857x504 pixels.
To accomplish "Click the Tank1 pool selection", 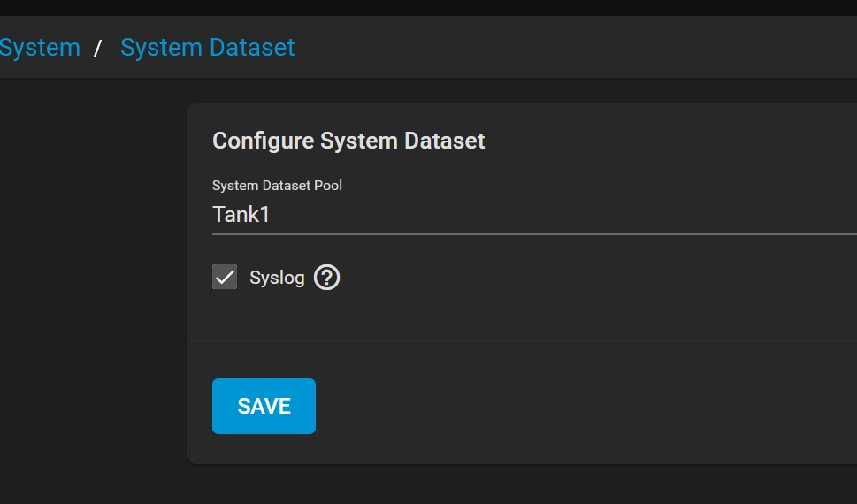I will click(x=241, y=214).
